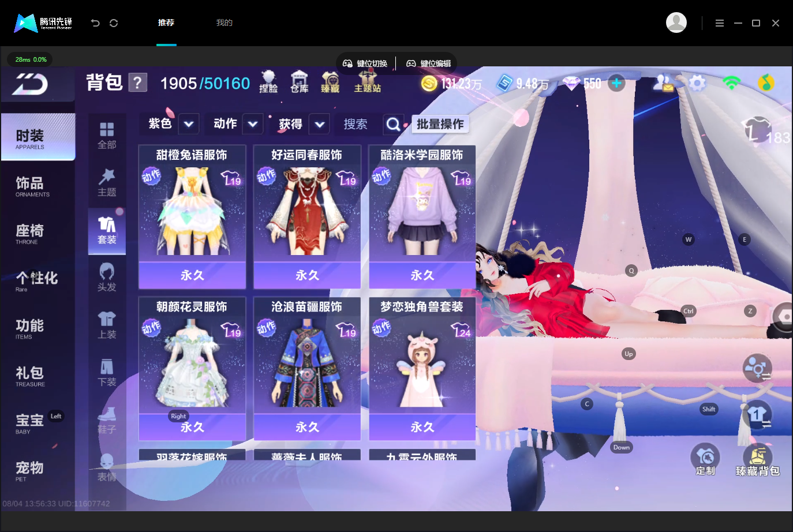Open the friends and mail icon
Image resolution: width=793 pixels, height=532 pixels.
663,84
